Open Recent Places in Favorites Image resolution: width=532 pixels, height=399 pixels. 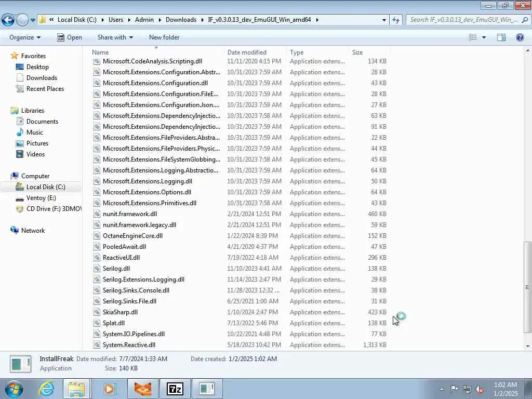pyautogui.click(x=45, y=88)
